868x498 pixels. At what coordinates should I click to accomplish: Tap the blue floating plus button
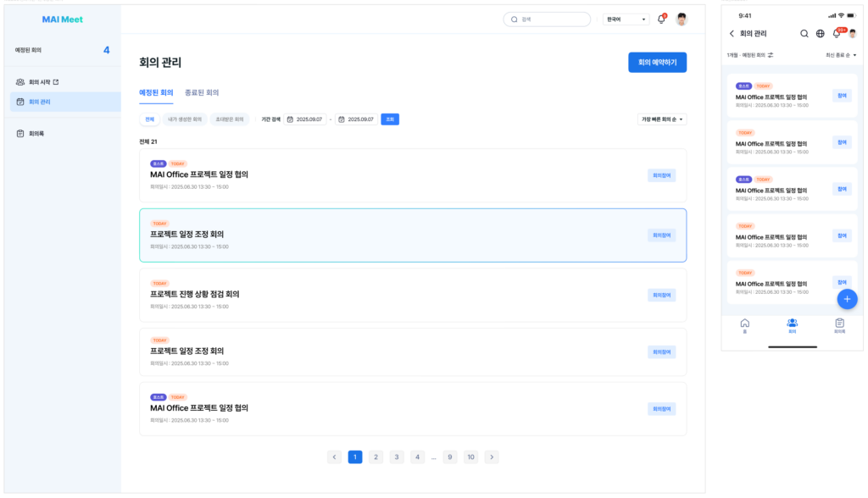coord(847,299)
